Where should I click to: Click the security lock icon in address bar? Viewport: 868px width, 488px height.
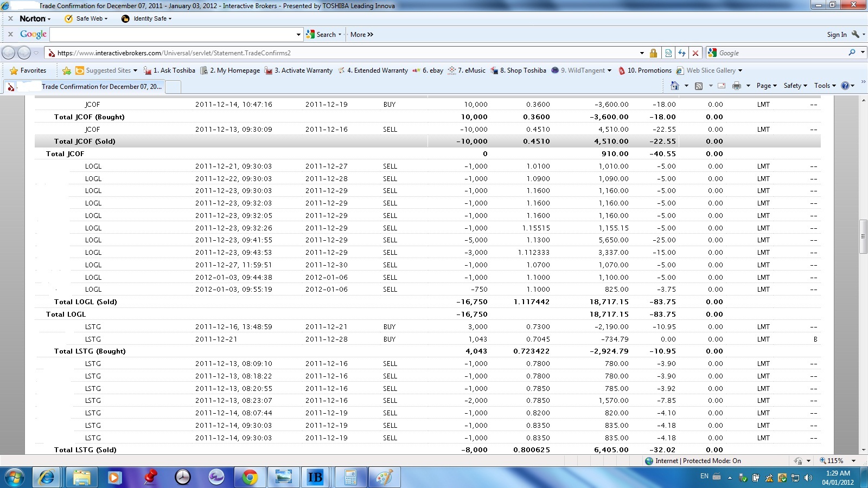pos(653,53)
